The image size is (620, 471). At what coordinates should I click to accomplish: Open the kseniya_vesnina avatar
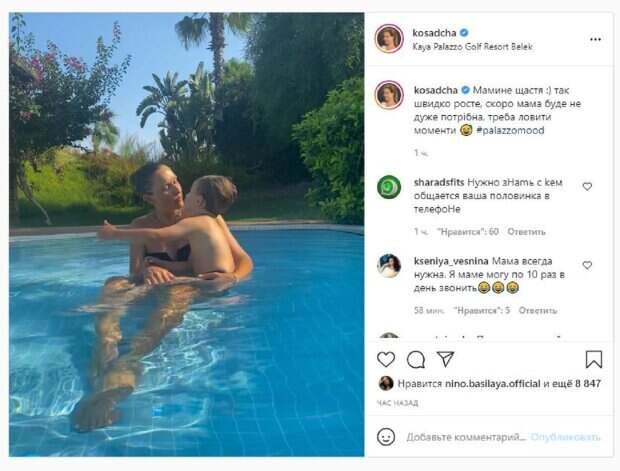(388, 266)
